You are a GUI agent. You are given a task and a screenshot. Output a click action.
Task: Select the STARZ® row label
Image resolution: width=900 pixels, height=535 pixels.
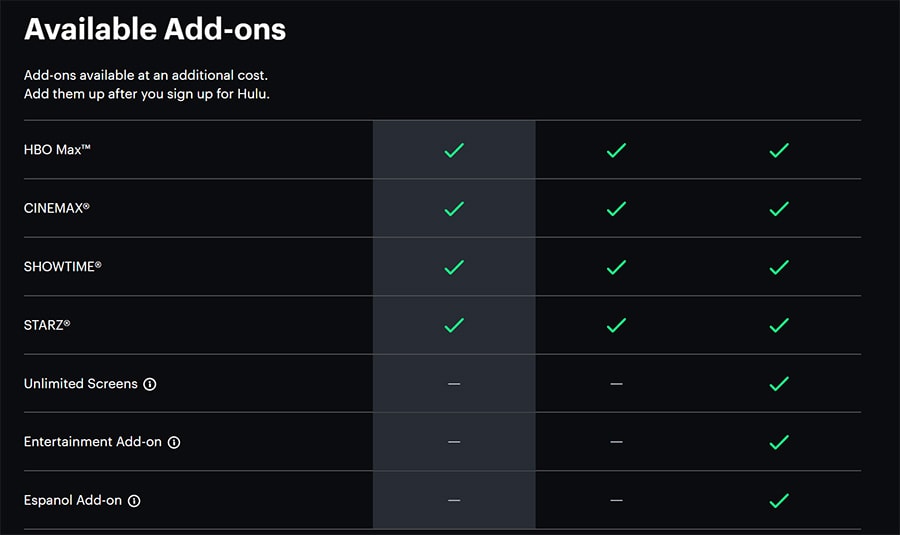(47, 325)
